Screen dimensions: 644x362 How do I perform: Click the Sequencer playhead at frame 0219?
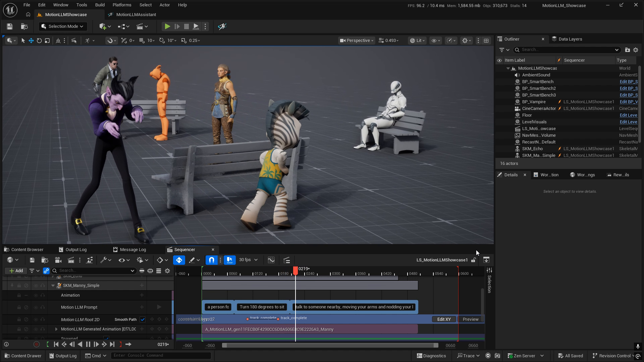click(296, 270)
